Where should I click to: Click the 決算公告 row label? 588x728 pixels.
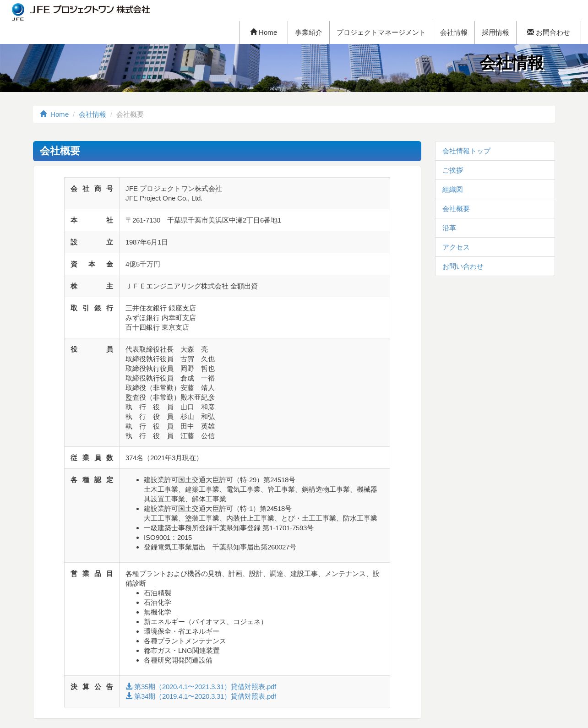[x=92, y=687]
